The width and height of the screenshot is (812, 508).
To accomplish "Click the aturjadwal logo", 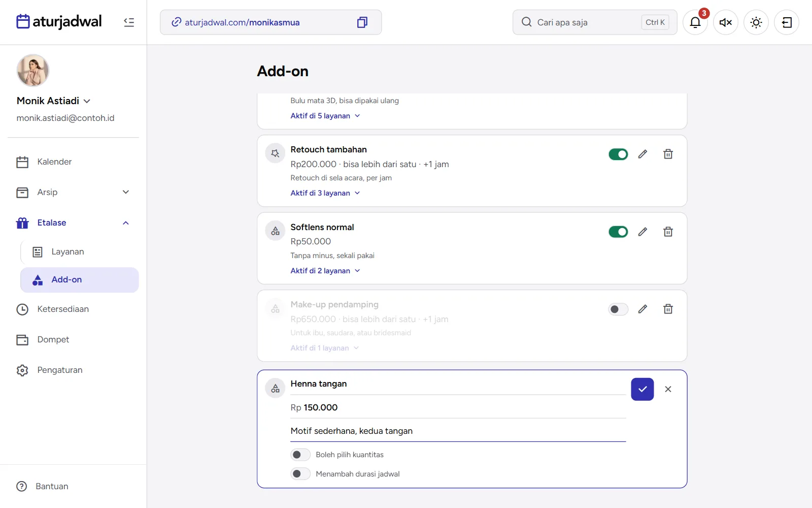I will click(59, 21).
